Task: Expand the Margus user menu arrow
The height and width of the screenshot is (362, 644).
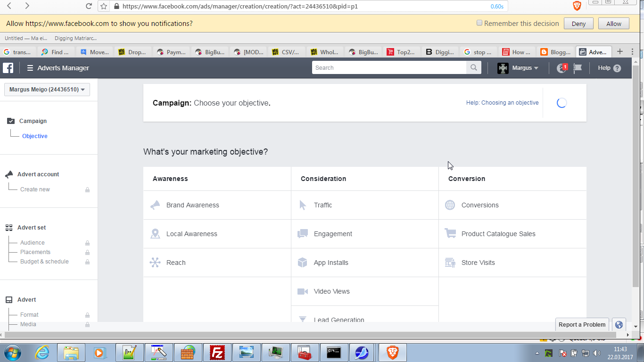Action: [x=536, y=68]
